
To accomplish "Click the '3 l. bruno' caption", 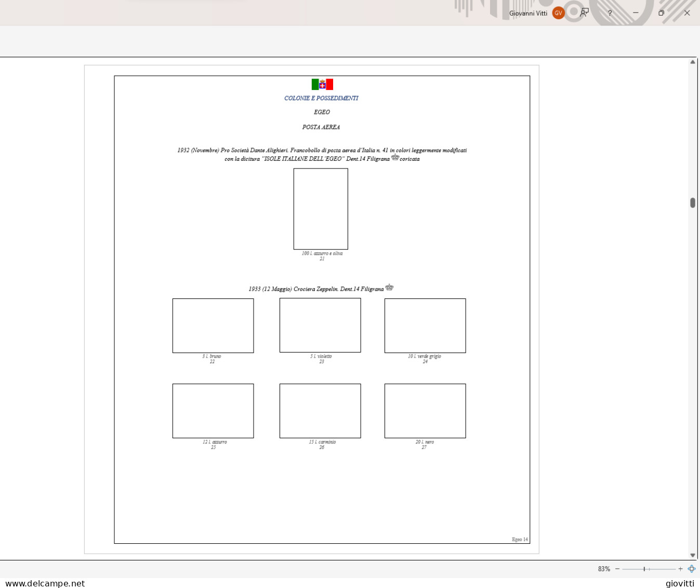I will tap(212, 356).
